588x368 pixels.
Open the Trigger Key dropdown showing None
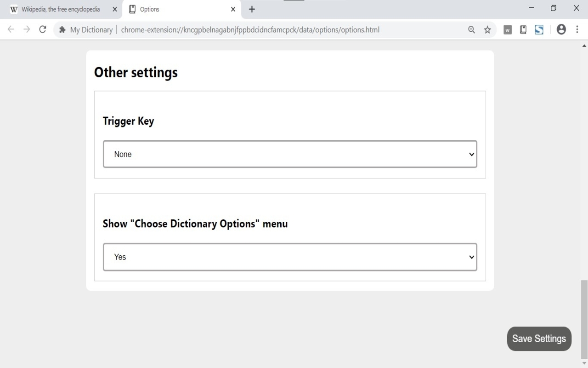290,154
